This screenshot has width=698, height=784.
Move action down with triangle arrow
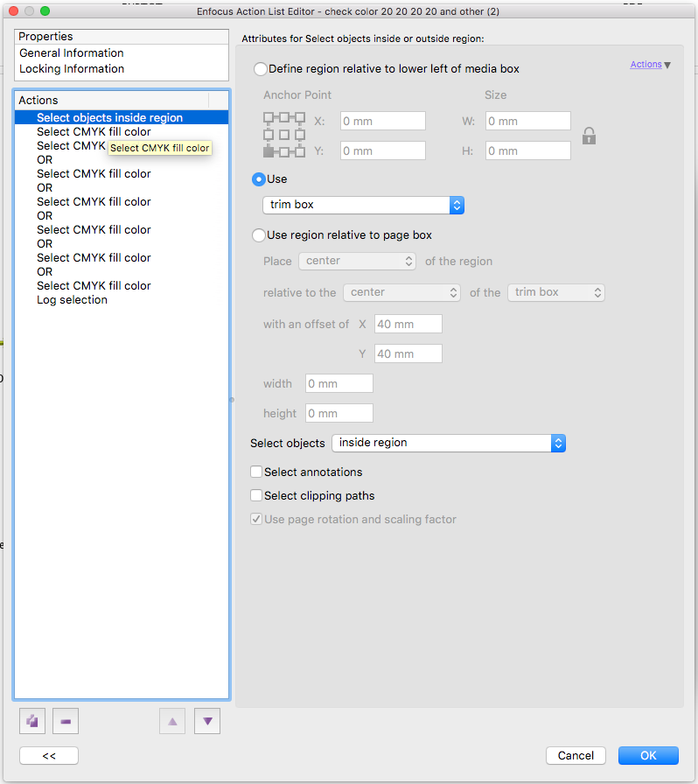pyautogui.click(x=207, y=721)
